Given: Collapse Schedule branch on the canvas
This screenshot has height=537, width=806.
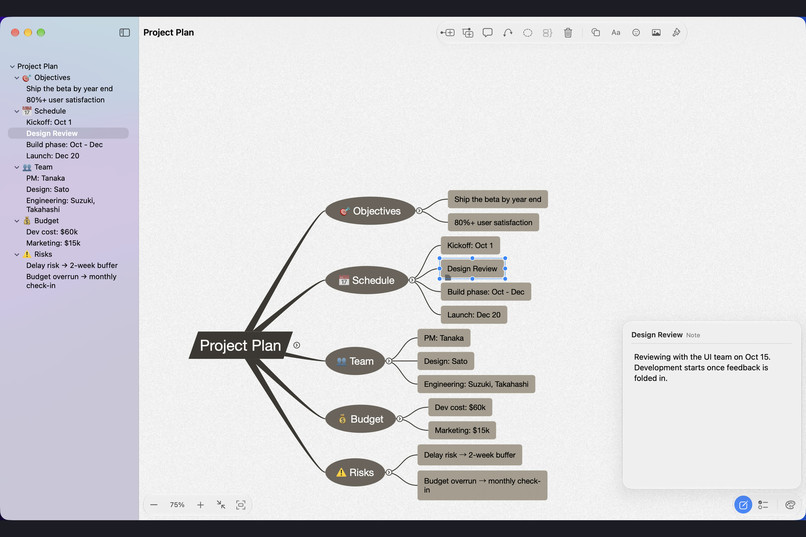Looking at the screenshot, I should [x=412, y=280].
